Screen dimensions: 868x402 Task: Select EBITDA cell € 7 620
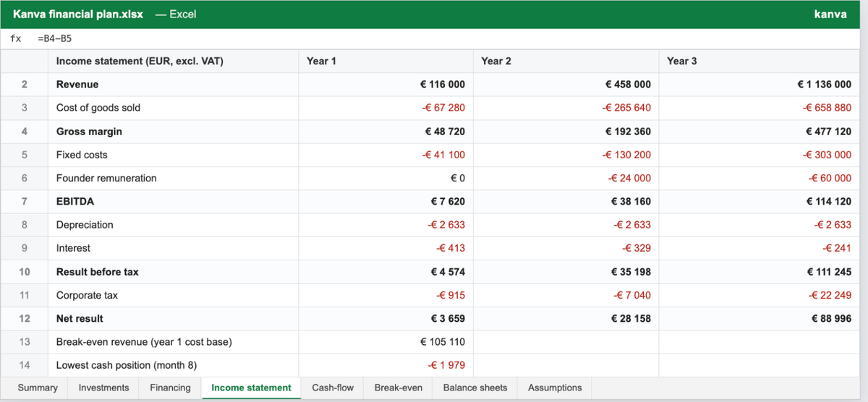click(385, 202)
